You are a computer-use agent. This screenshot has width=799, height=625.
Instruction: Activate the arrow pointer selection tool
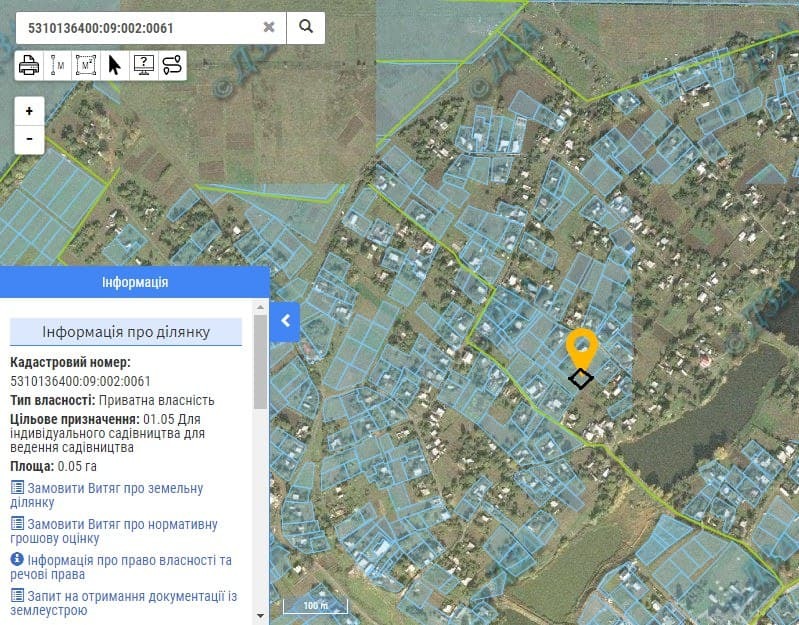coord(114,66)
